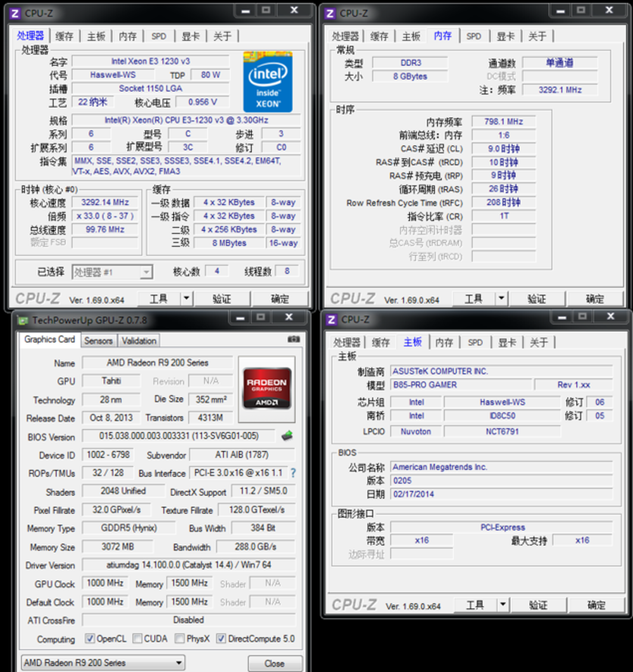Image resolution: width=633 pixels, height=672 pixels.
Task: Click 验证 button in memory window
Action: [x=537, y=299]
